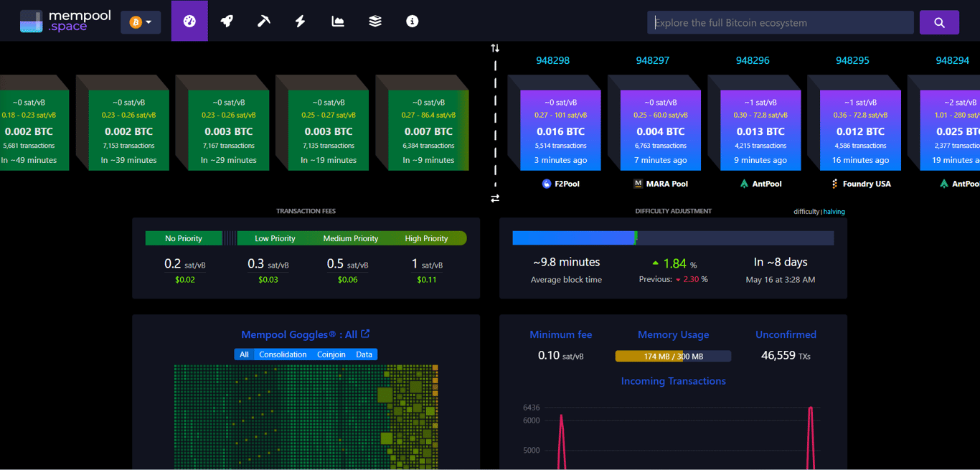Open the pending block arriving in ~39 minutes
Screen dimensions: 980x470
tap(128, 130)
